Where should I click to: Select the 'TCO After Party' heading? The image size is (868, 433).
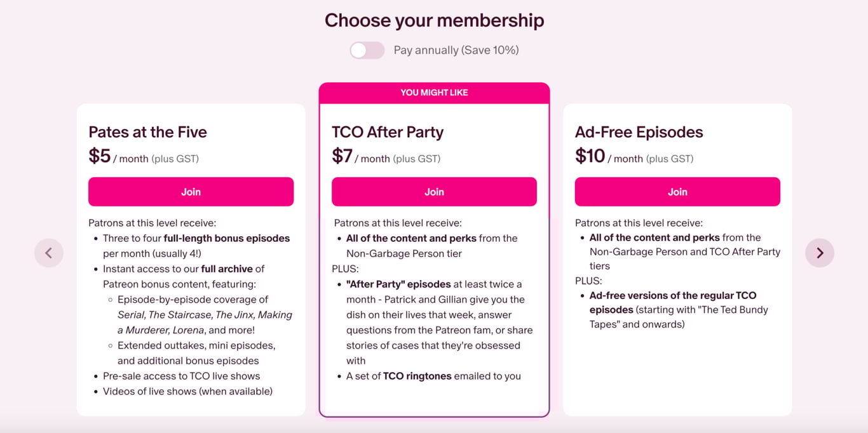pos(388,132)
